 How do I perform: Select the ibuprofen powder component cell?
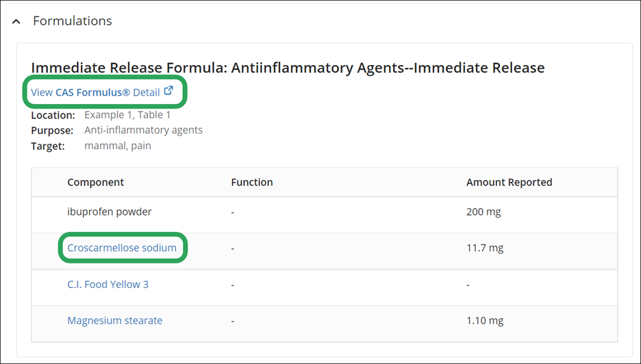110,212
